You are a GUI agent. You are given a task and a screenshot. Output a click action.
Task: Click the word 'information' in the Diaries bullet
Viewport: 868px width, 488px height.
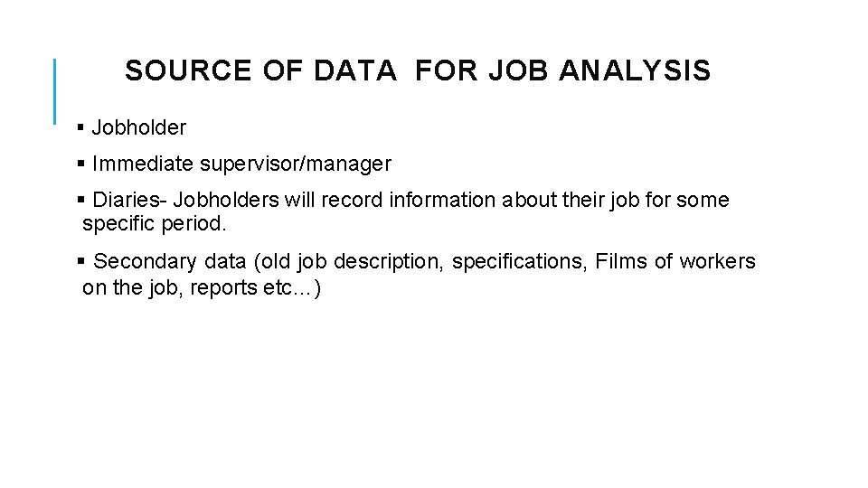point(442,200)
